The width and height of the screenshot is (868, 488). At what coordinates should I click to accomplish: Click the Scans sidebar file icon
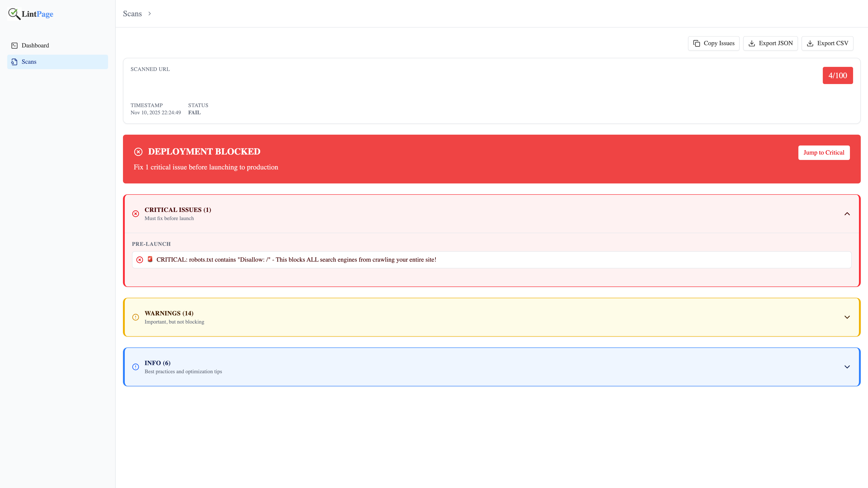coord(14,62)
